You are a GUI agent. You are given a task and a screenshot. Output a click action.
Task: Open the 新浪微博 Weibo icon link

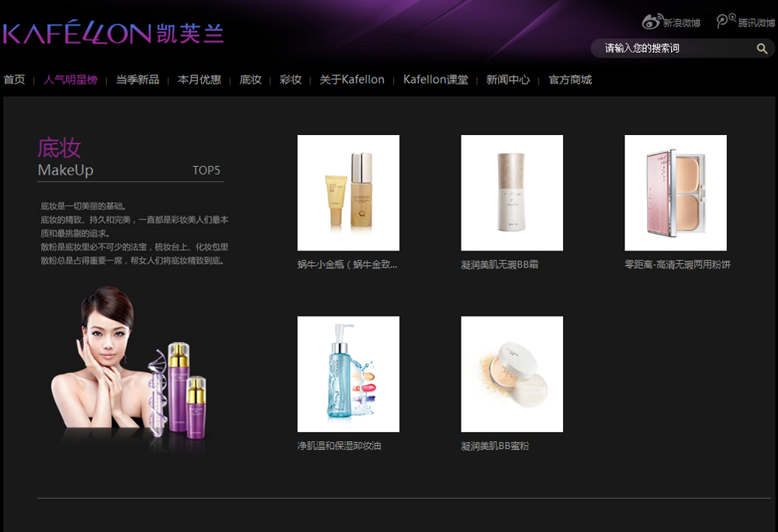click(671, 22)
